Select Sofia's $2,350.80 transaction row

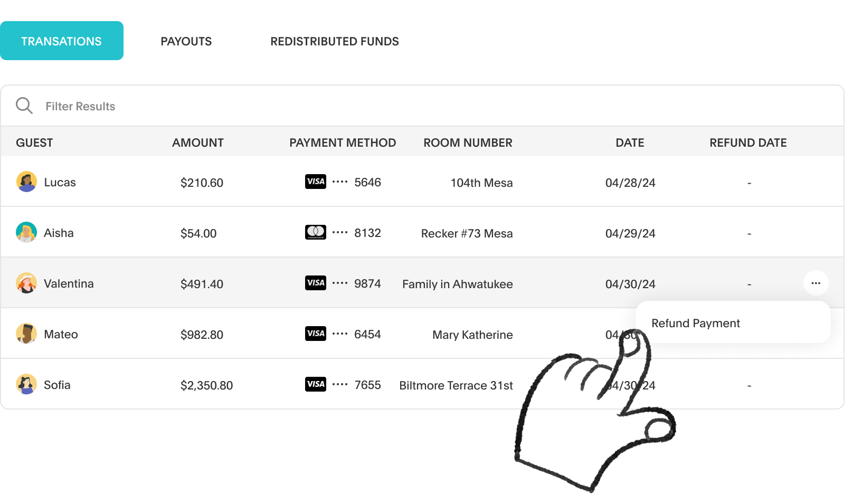[206, 385]
